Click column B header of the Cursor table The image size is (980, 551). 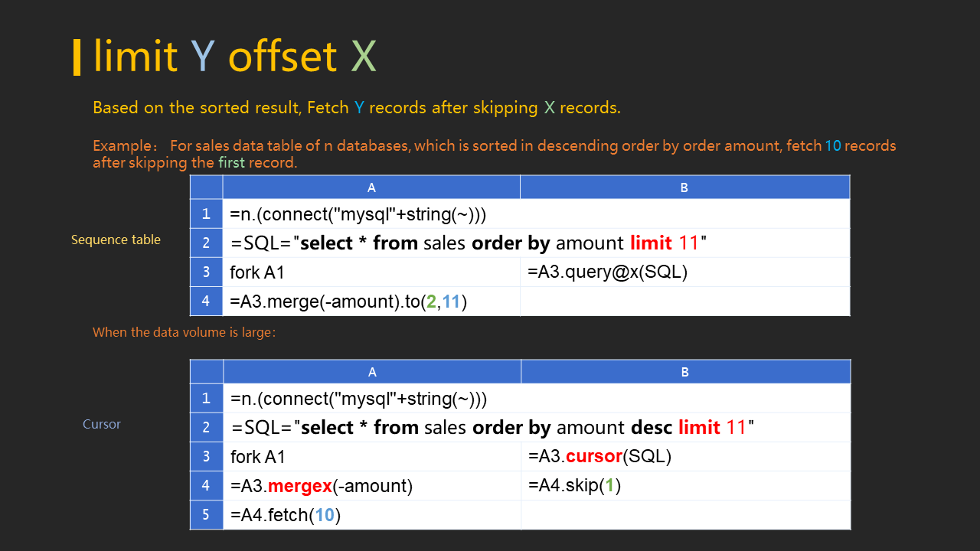click(685, 372)
